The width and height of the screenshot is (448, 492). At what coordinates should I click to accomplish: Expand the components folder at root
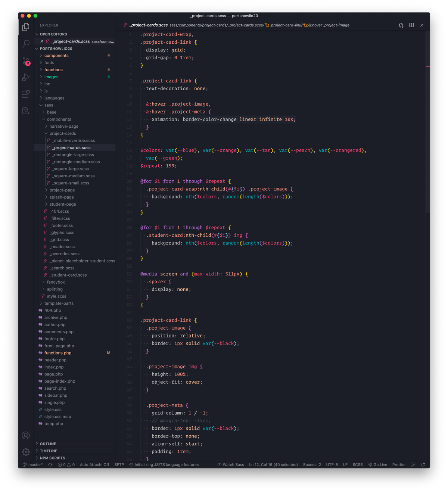tap(75, 56)
